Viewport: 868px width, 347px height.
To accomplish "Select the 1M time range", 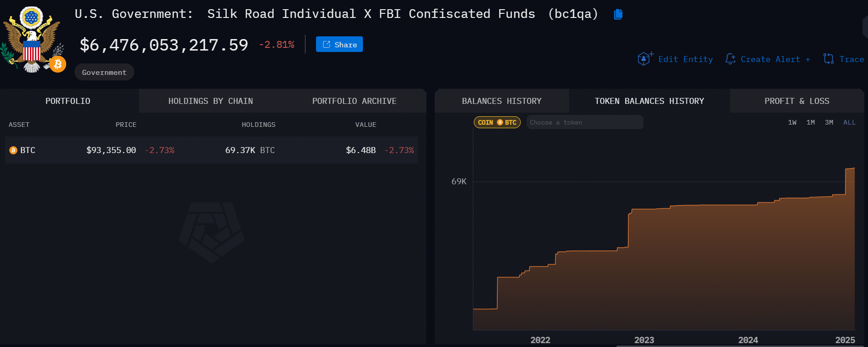I will [x=811, y=122].
